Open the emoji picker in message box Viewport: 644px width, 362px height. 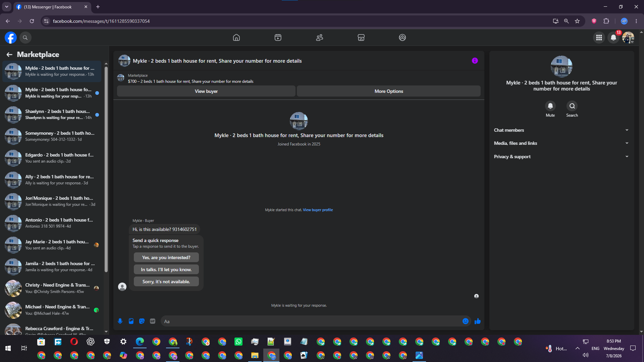[x=466, y=321]
